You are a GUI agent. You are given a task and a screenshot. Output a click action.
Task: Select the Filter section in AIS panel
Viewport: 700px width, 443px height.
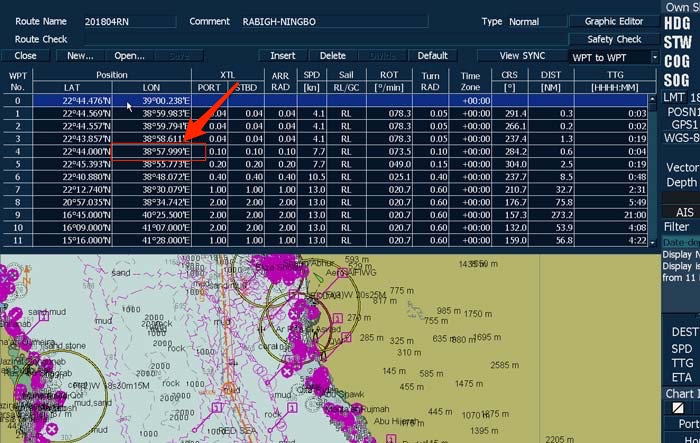678,227
